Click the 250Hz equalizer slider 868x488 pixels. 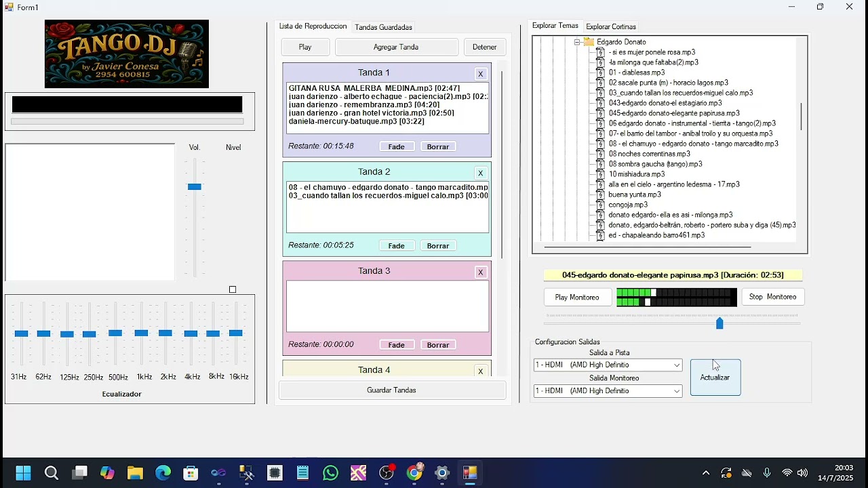(x=90, y=334)
